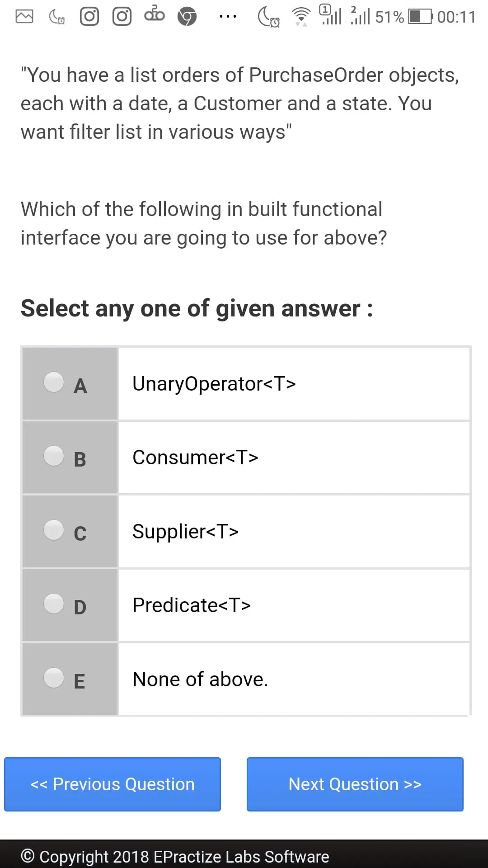
Task: Click the Consumer<T> answer text
Action: point(195,458)
